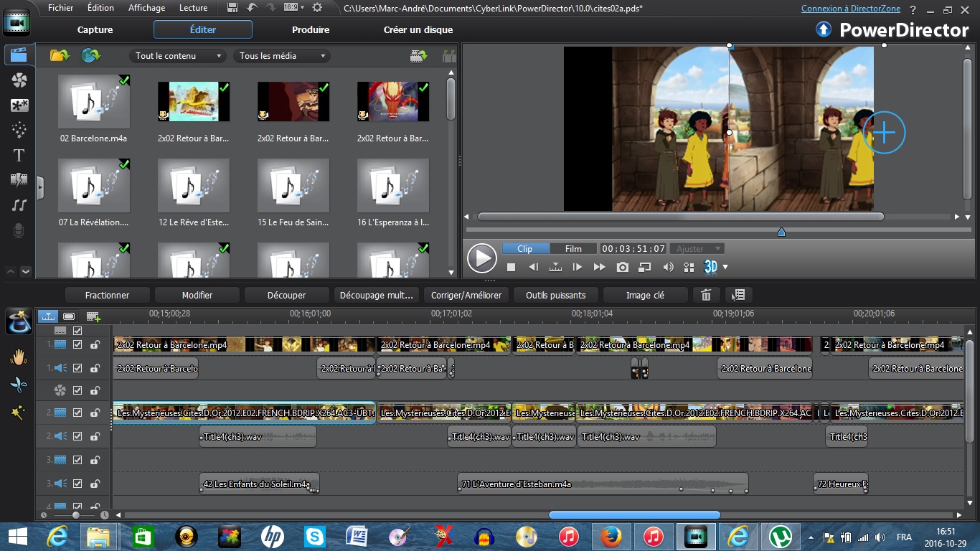Screen dimensions: 980x551
Task: Lock video track 2 with padlock
Action: (x=95, y=413)
